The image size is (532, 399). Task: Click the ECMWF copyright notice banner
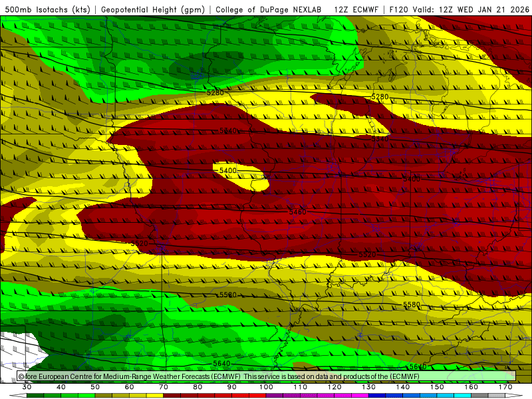click(x=267, y=376)
